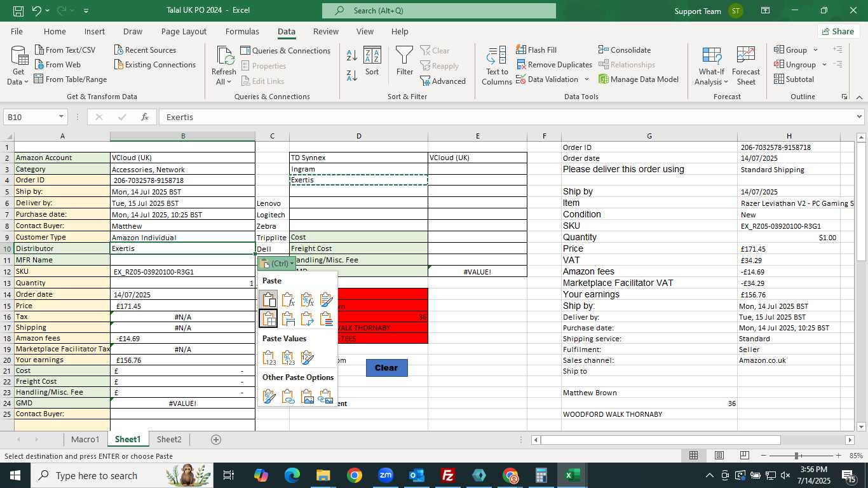Click Remove Duplicates
This screenshot has height=488, width=868.
click(x=554, y=65)
